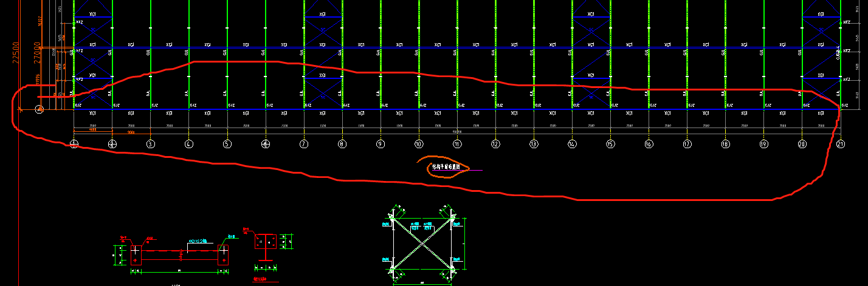This screenshot has width=868, height=286.
Task: Click the axis bubble labeled 20
Action: click(802, 144)
